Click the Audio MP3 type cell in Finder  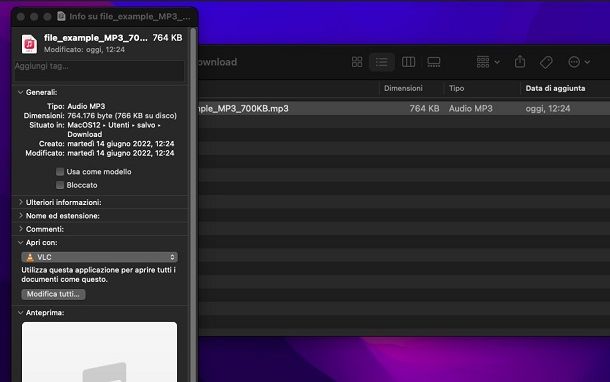coord(471,109)
